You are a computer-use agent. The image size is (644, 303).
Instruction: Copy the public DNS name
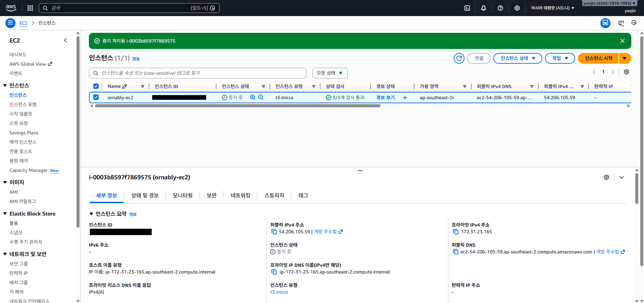coord(456,252)
